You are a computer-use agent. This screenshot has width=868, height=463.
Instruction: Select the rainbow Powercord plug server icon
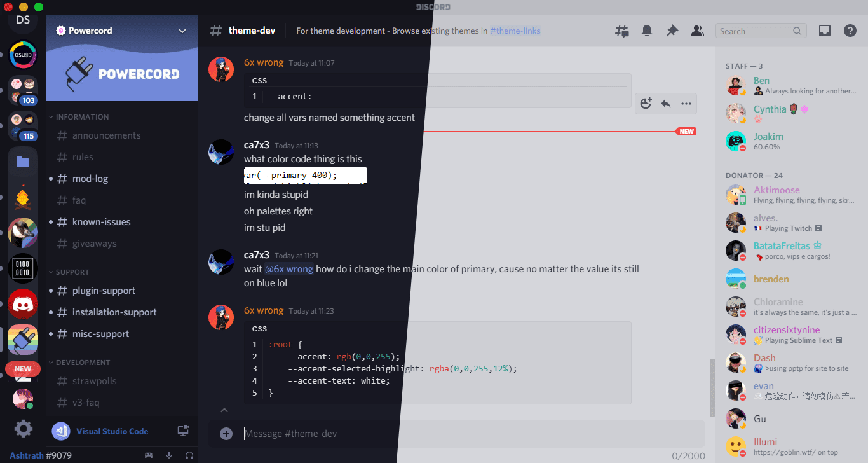(23, 340)
